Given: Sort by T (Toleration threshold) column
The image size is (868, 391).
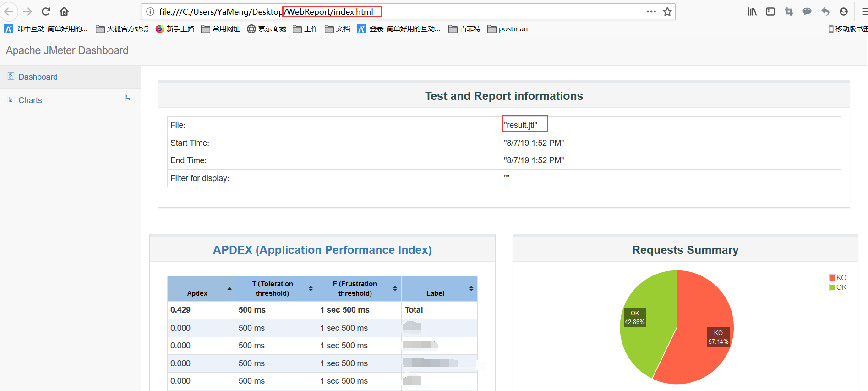Looking at the screenshot, I should (276, 289).
